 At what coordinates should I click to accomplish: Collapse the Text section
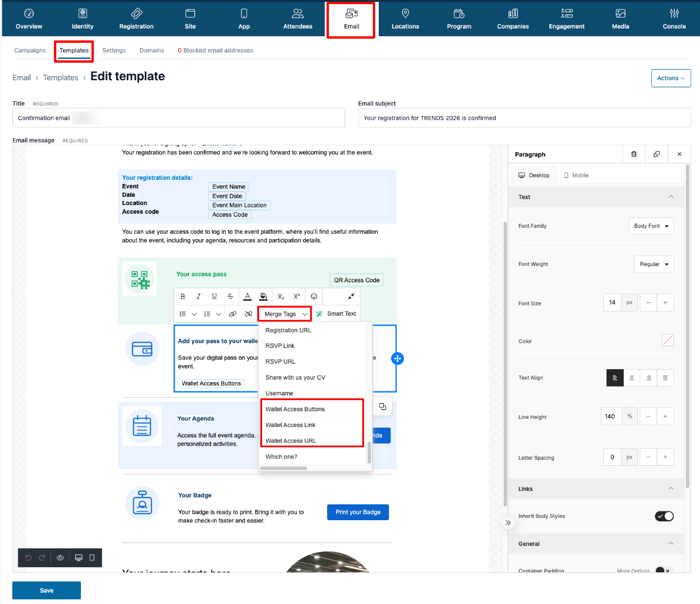pos(671,197)
